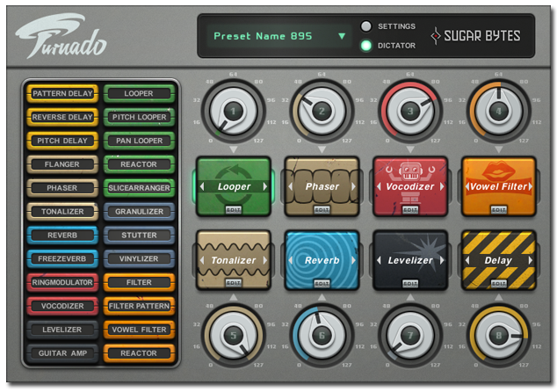The image size is (557, 392).
Task: Select next effect on Vocodizer pad
Action: pos(442,186)
